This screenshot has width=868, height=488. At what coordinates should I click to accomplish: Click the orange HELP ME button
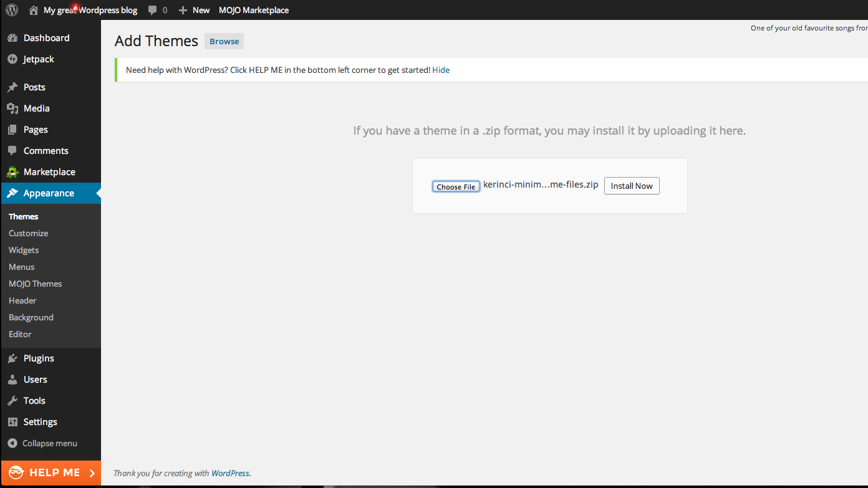51,473
